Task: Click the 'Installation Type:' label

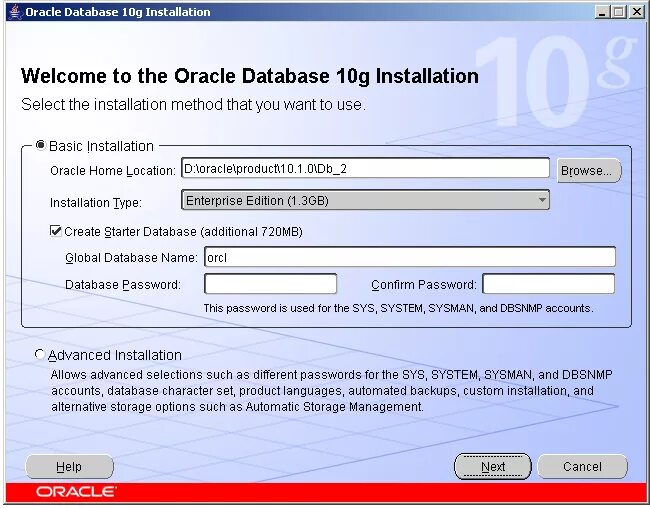Action: [x=96, y=202]
